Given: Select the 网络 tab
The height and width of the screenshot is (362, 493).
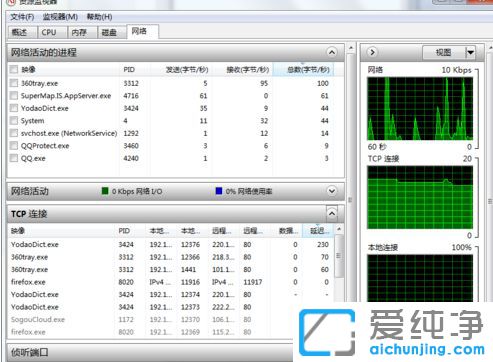Looking at the screenshot, I should pyautogui.click(x=142, y=32).
